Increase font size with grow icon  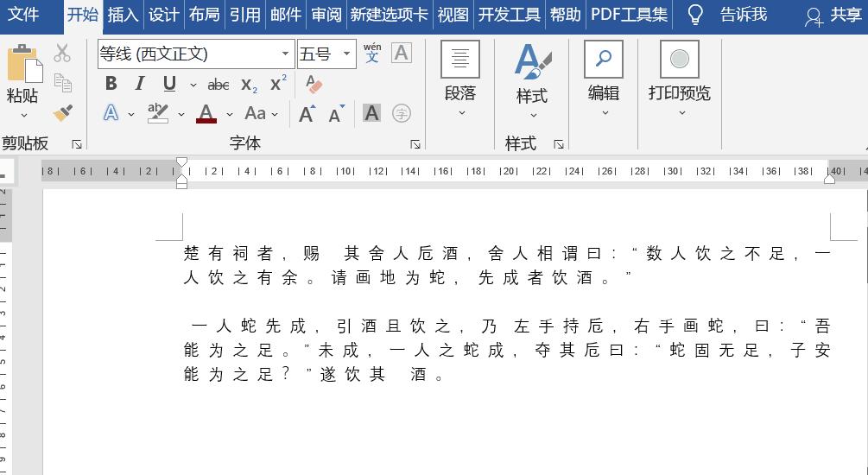[307, 113]
